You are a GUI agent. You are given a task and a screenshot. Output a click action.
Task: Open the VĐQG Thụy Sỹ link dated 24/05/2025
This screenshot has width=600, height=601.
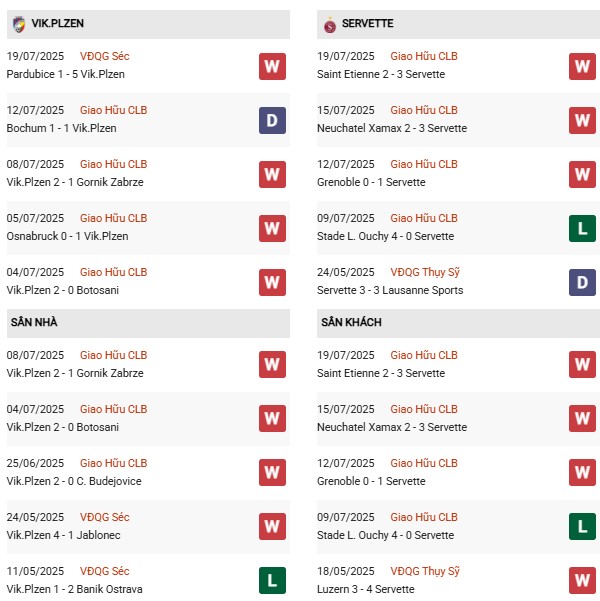coord(425,272)
